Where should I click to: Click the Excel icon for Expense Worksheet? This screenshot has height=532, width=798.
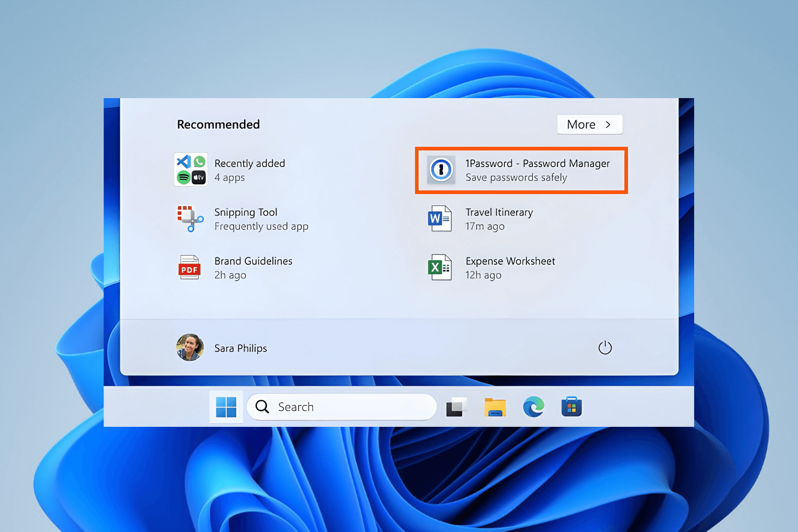click(440, 267)
